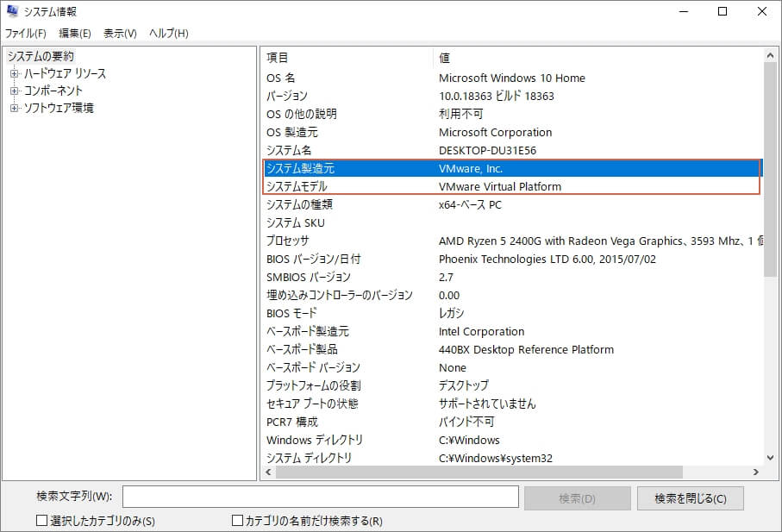Viewport: 782px width, 532px height.
Task: Click value Intel Corporation
Action: [481, 332]
